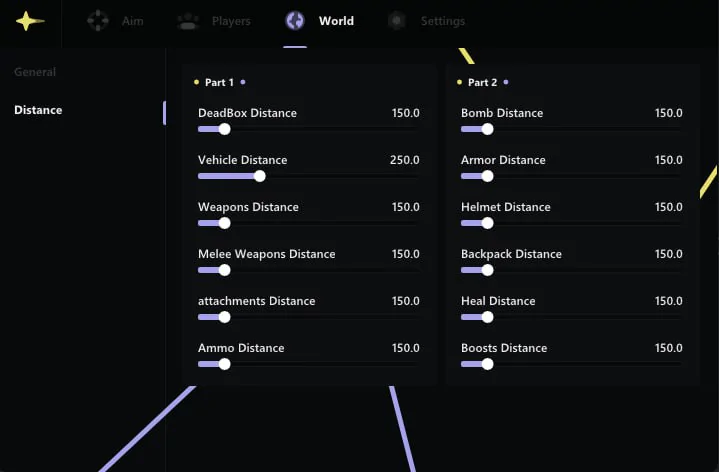
Task: Adjust the Boosts Distance slider
Action: pos(487,364)
